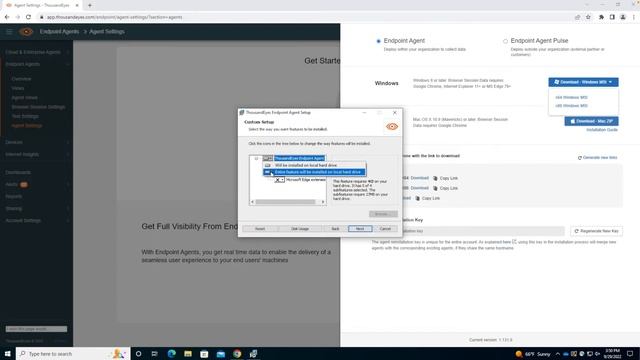Open Microsoft Store from the taskbar
Screen dimensions: 640x360
[204, 353]
